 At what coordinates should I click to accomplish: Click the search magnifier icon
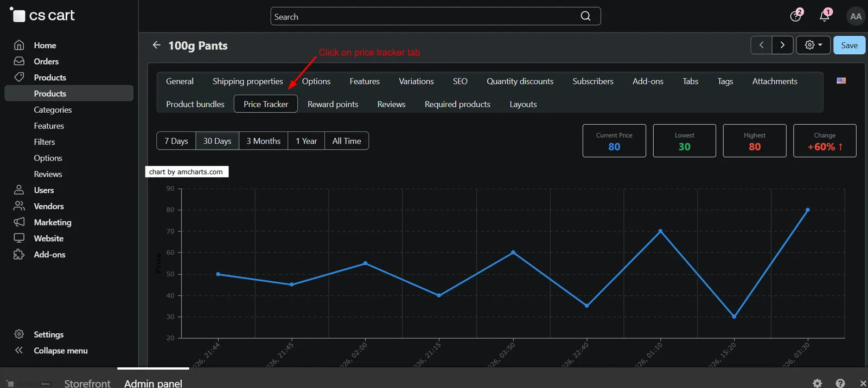(585, 16)
